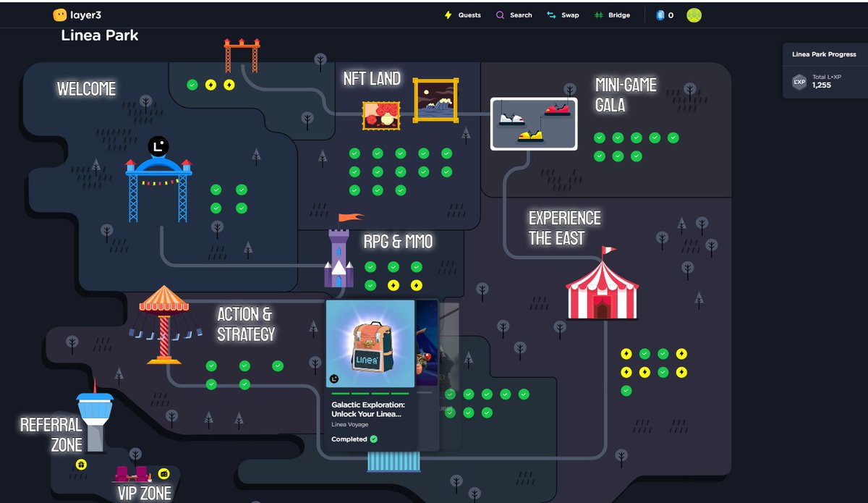Select the Action & Strategy carousel attraction
The width and height of the screenshot is (868, 503).
pyautogui.click(x=165, y=326)
